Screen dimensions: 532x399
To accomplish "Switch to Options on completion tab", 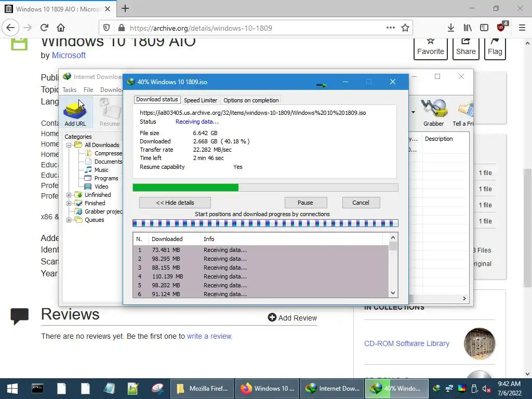I will point(251,100).
